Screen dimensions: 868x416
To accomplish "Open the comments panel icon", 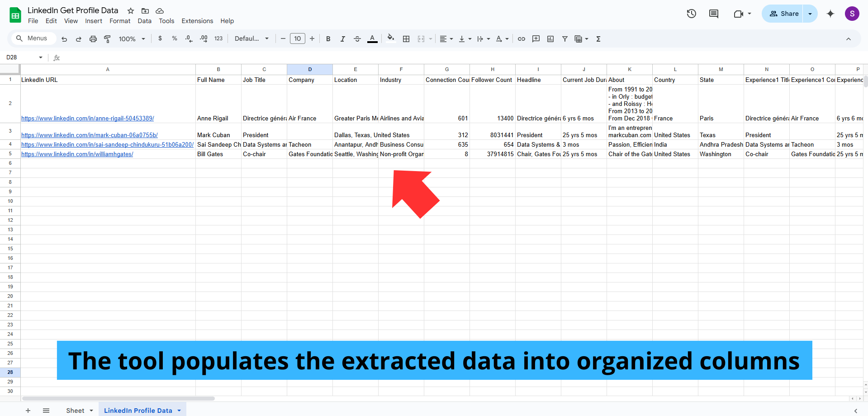I will coord(714,14).
